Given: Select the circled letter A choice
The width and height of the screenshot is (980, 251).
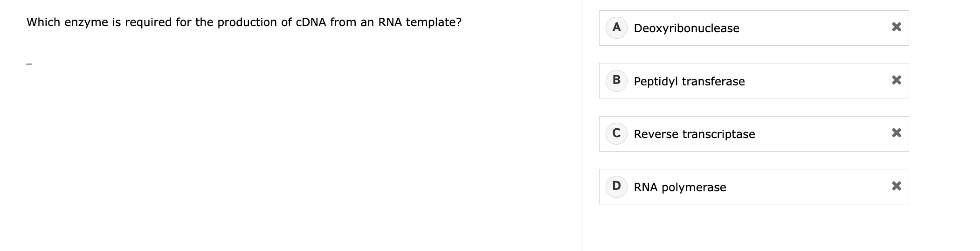Looking at the screenshot, I should [x=616, y=28].
